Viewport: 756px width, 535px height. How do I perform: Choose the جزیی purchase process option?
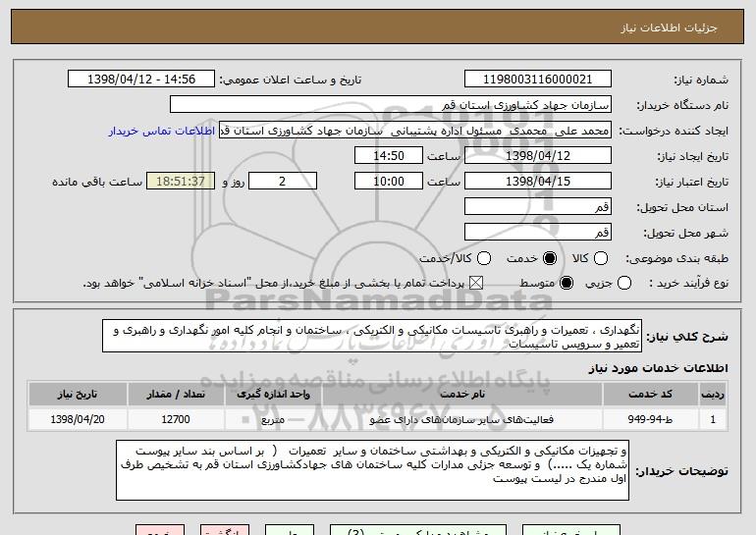pos(624,283)
